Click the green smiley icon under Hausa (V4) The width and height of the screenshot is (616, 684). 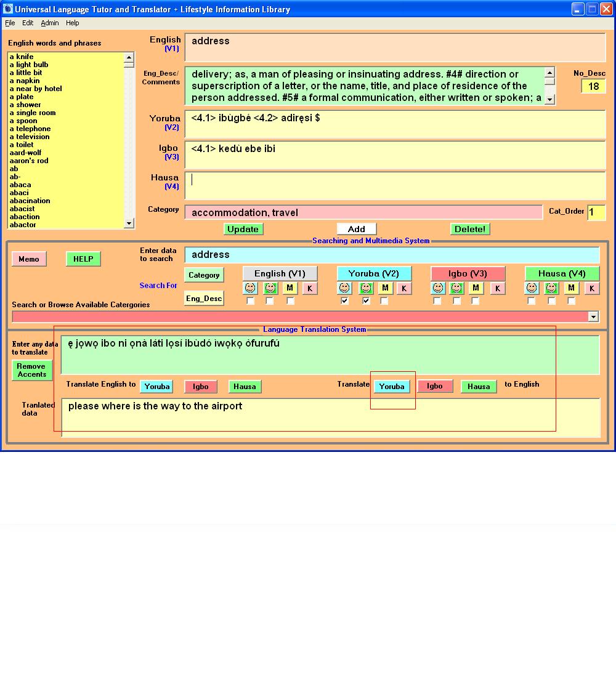(551, 288)
